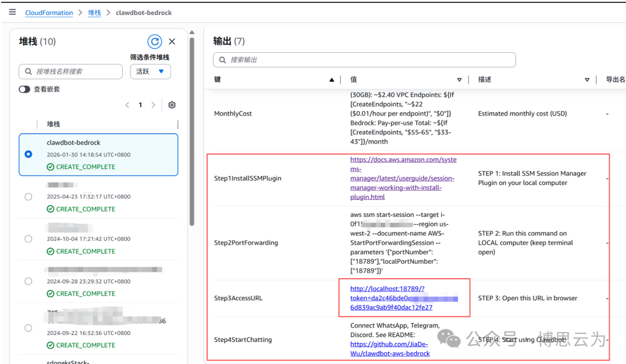The width and height of the screenshot is (626, 364).
Task: Sort outputs by value column arrow
Action: coord(460,80)
